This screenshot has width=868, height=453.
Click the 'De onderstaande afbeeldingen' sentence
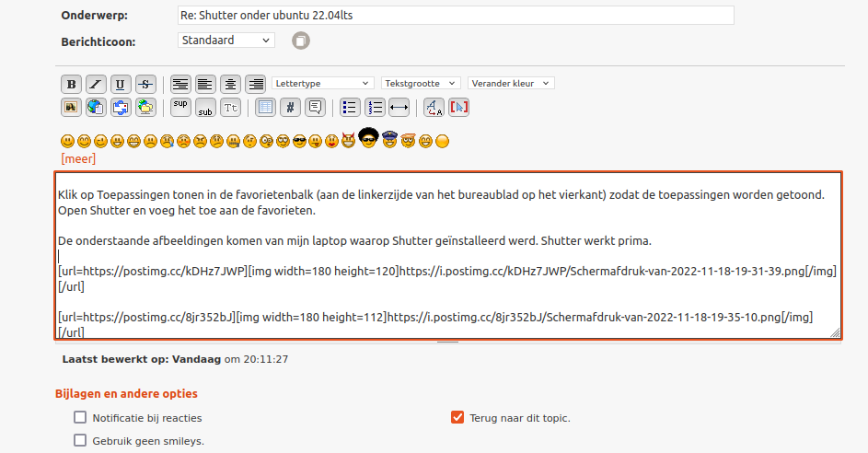tap(354, 241)
